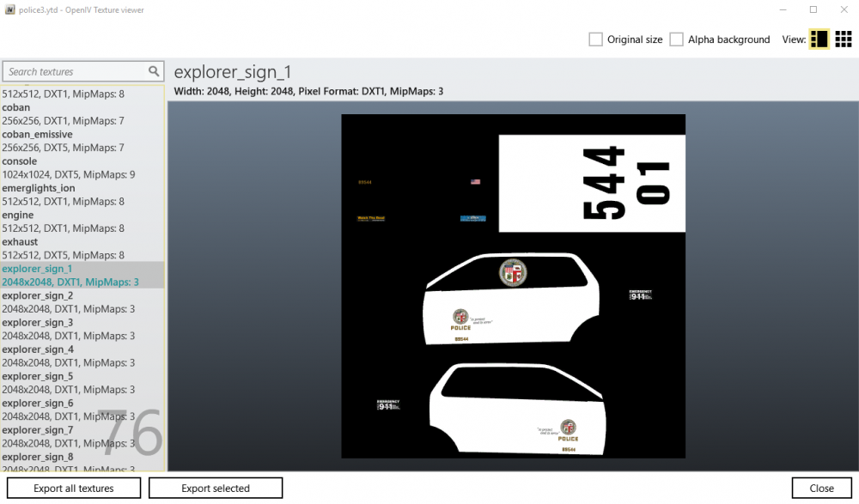Click the Export selected button

pos(215,487)
